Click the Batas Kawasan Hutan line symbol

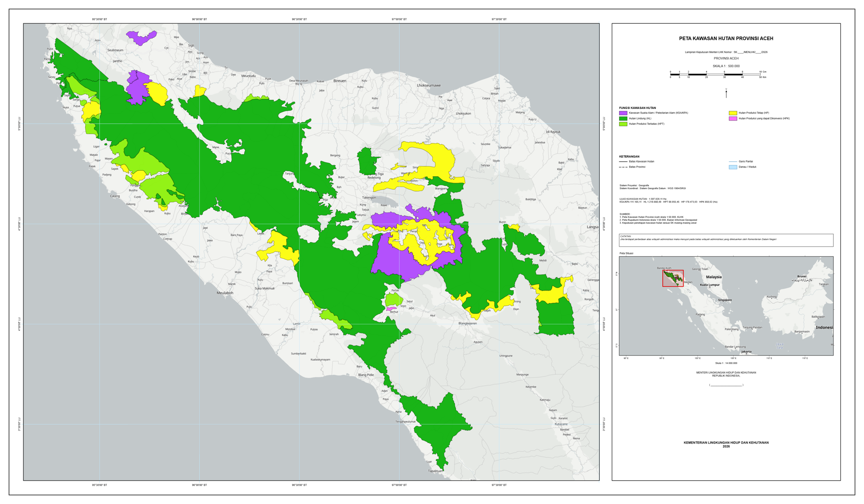point(623,162)
